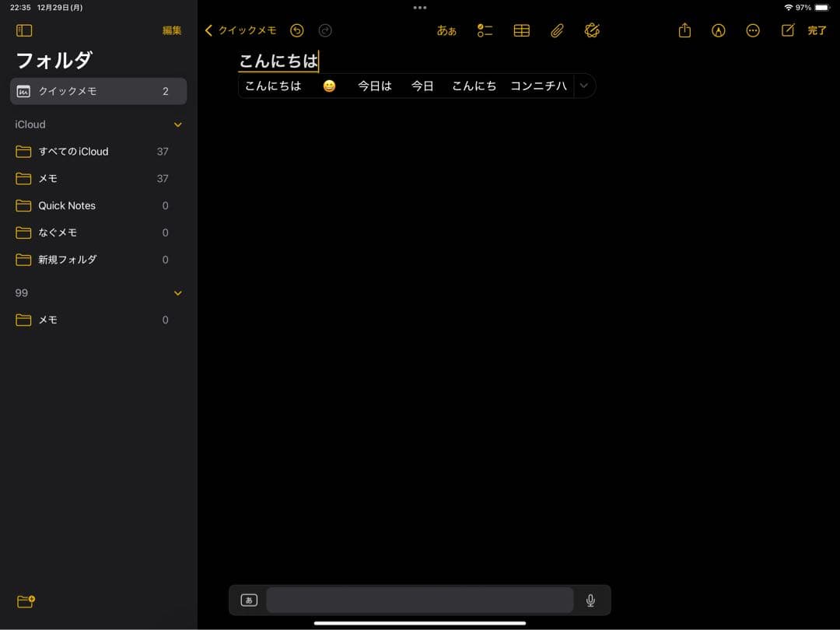The height and width of the screenshot is (630, 840).
Task: Tap the 完了 done button
Action: [x=817, y=30]
